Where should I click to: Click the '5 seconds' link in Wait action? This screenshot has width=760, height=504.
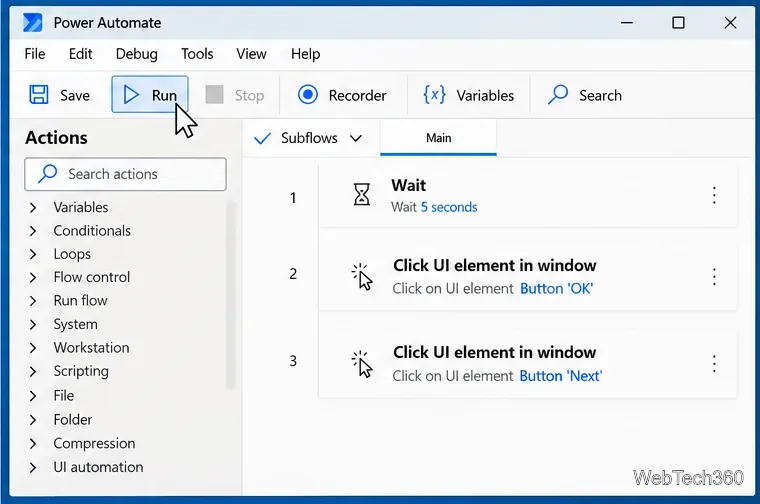(x=449, y=207)
